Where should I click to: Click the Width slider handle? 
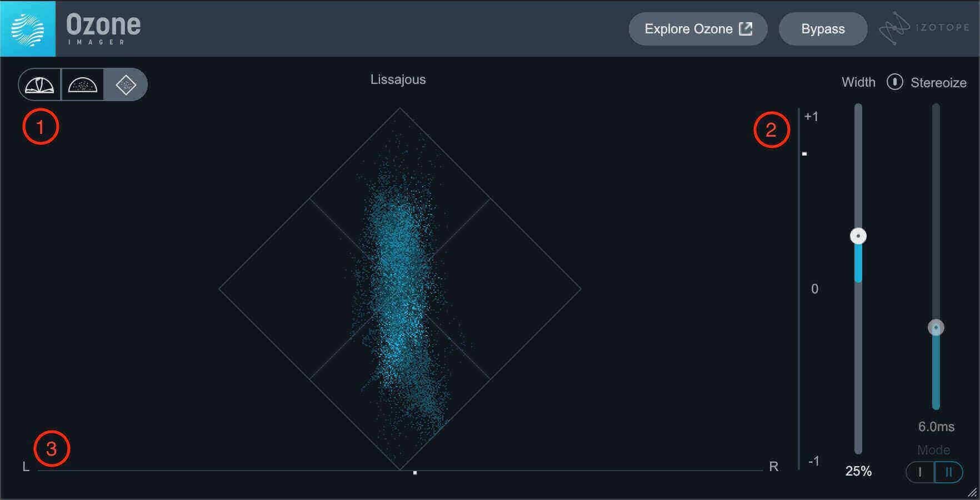(858, 236)
